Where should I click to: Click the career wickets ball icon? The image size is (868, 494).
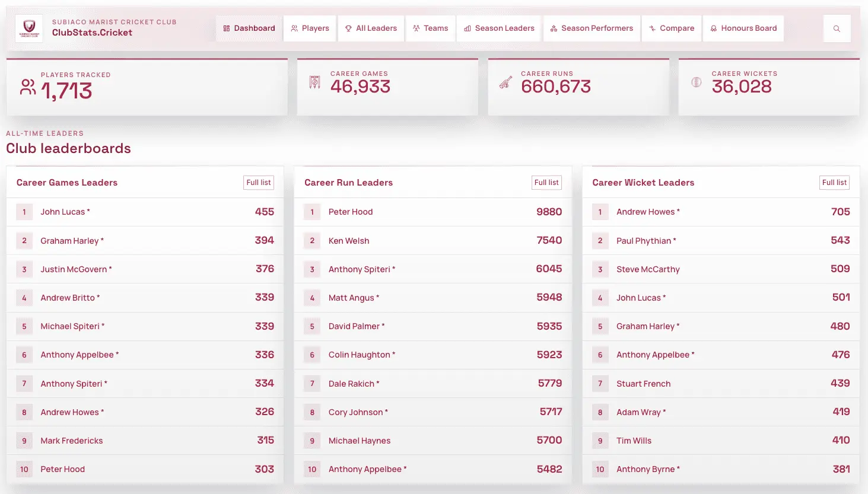pyautogui.click(x=697, y=82)
